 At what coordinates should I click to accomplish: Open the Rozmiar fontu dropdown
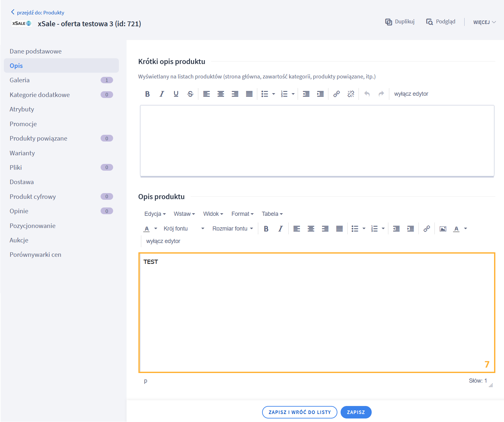(233, 229)
